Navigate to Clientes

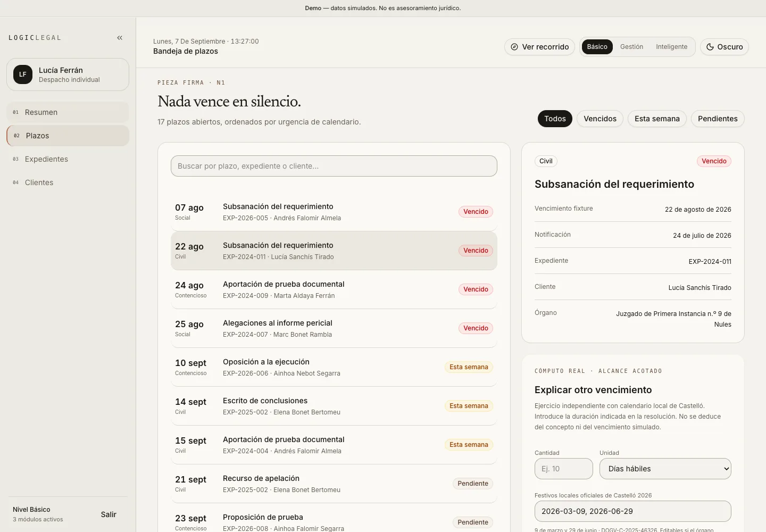pyautogui.click(x=68, y=182)
